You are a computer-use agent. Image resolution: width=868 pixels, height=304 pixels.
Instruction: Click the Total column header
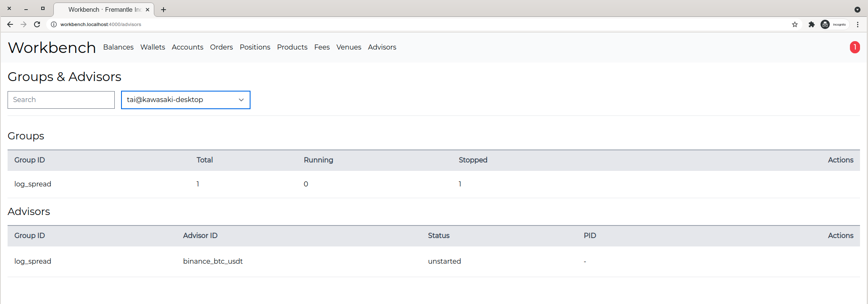pos(205,160)
